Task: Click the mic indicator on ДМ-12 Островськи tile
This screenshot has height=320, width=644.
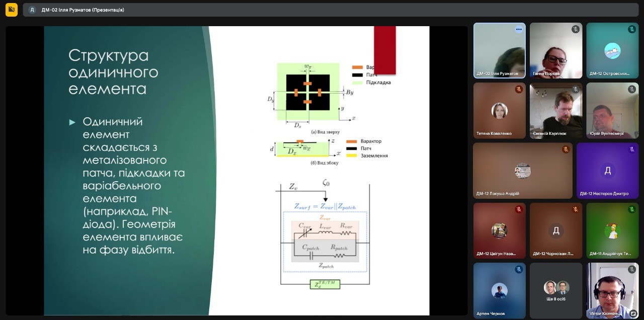Action: click(632, 29)
